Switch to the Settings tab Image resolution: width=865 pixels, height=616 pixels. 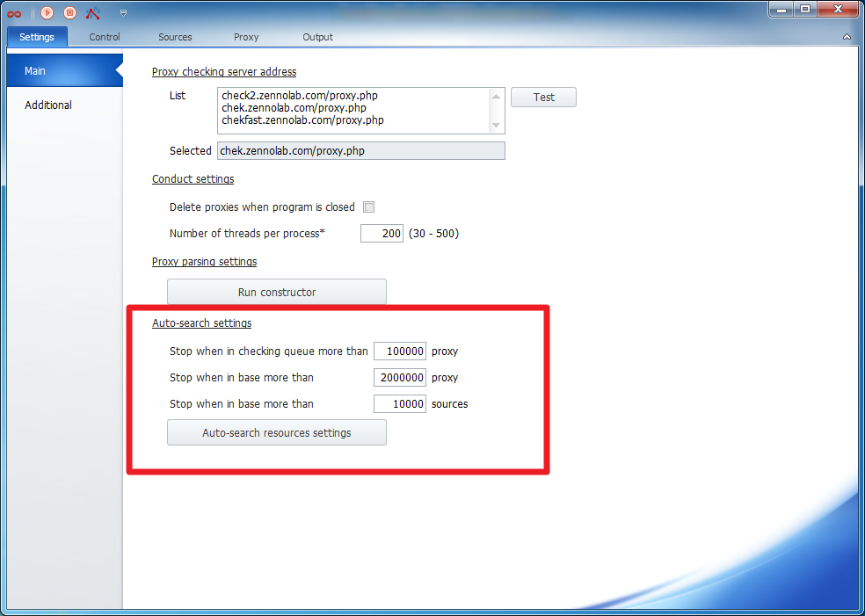[37, 37]
